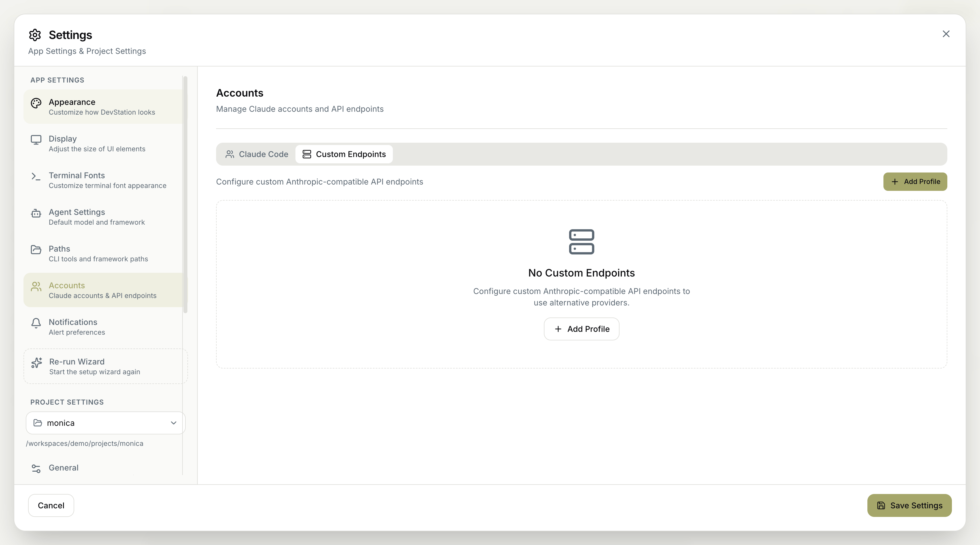The width and height of the screenshot is (980, 545).
Task: Click 'App Settings & Project Settings' subtitle
Action: tap(87, 51)
